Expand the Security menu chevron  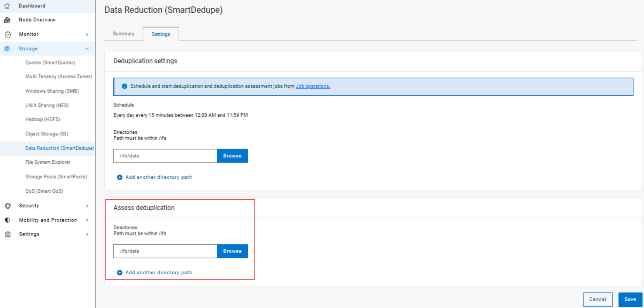87,206
